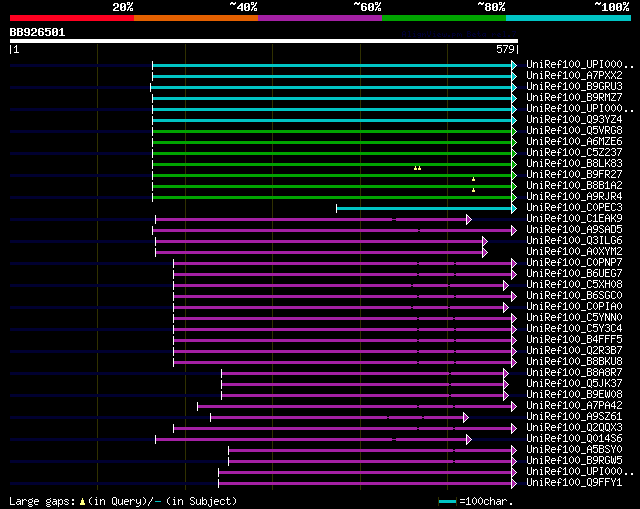Screen dimensions: 640x509
Task: Click the green arrowhead of the UniRef100_A9RJR4 alignment
Action: (x=514, y=198)
